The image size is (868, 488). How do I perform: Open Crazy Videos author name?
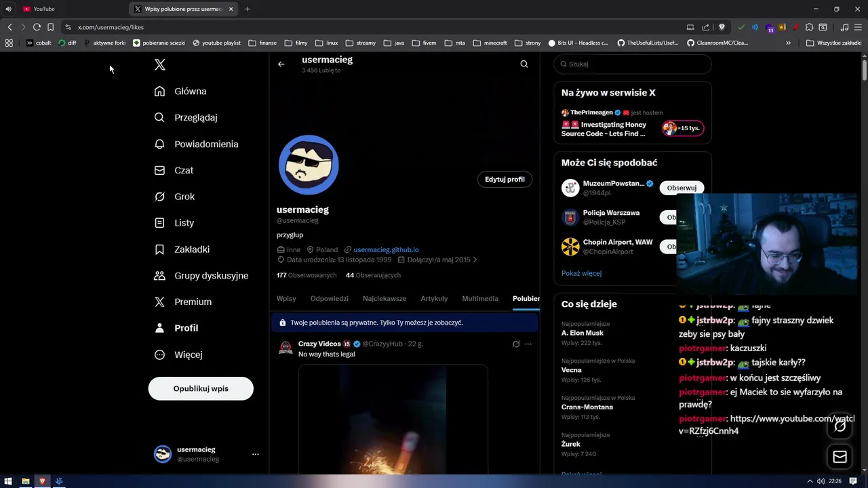click(x=319, y=344)
